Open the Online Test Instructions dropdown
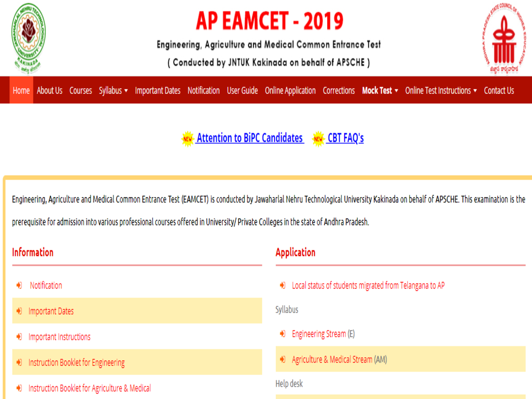532x399 pixels. tap(441, 90)
